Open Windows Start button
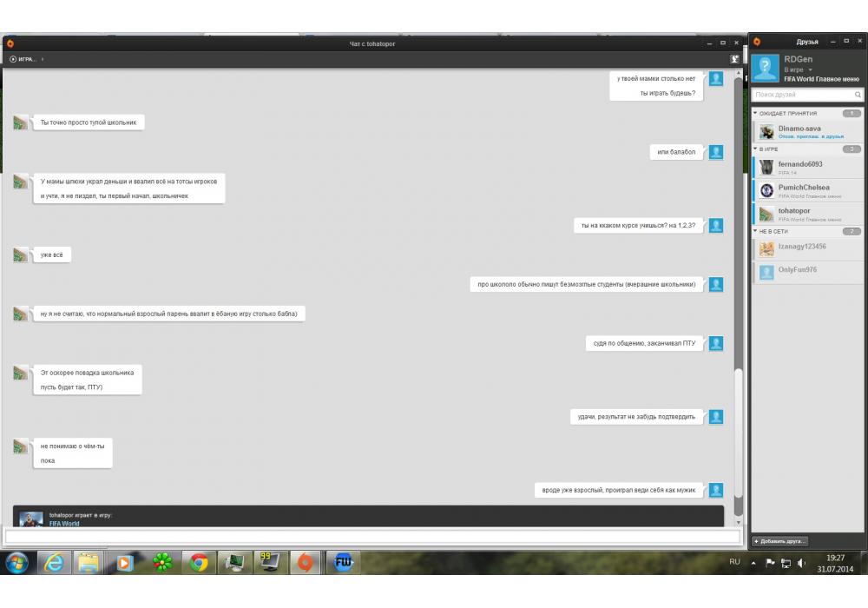868x608 pixels. coord(17,563)
